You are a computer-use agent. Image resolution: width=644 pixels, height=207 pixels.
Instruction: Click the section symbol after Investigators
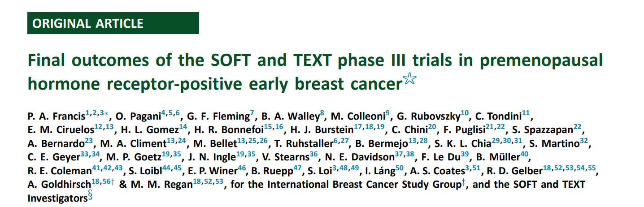[90, 195]
